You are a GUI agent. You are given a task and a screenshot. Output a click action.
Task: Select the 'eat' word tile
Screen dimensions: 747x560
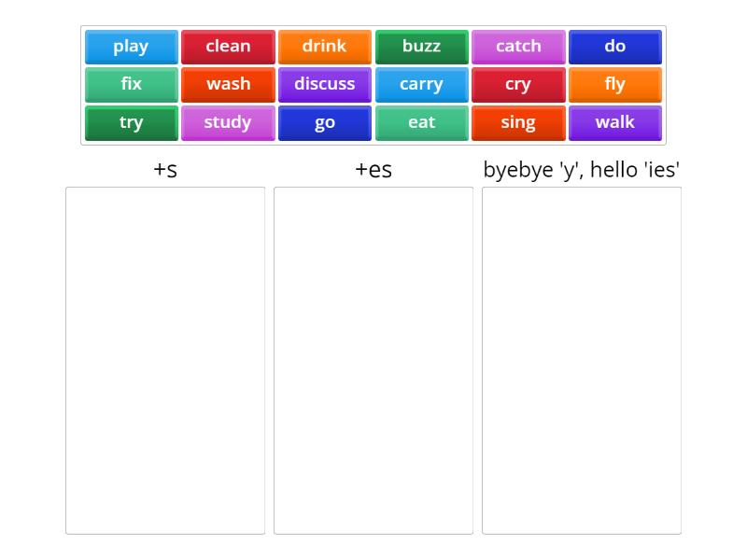[422, 122]
